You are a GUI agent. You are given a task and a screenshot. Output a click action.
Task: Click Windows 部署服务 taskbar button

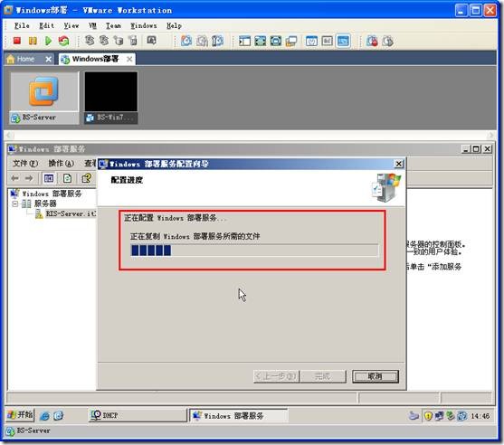coord(238,416)
